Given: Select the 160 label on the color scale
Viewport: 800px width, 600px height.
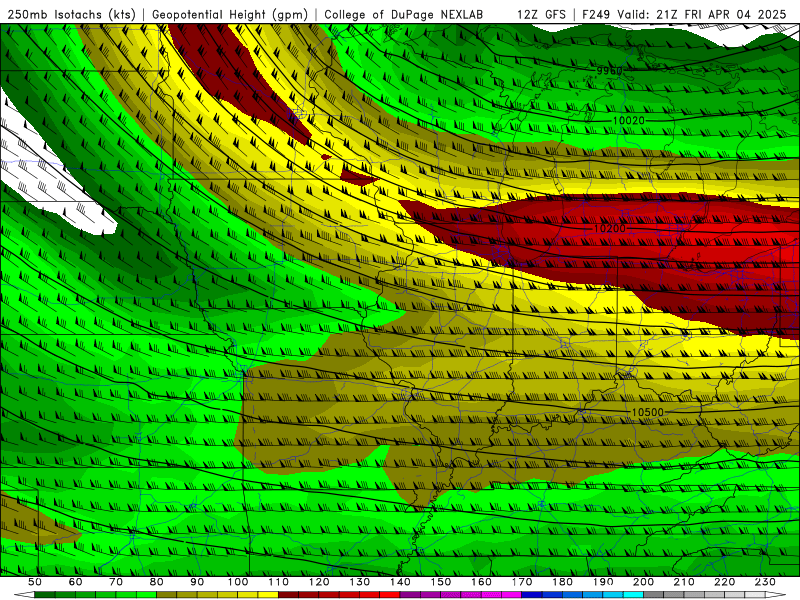Looking at the screenshot, I should click(x=481, y=582).
